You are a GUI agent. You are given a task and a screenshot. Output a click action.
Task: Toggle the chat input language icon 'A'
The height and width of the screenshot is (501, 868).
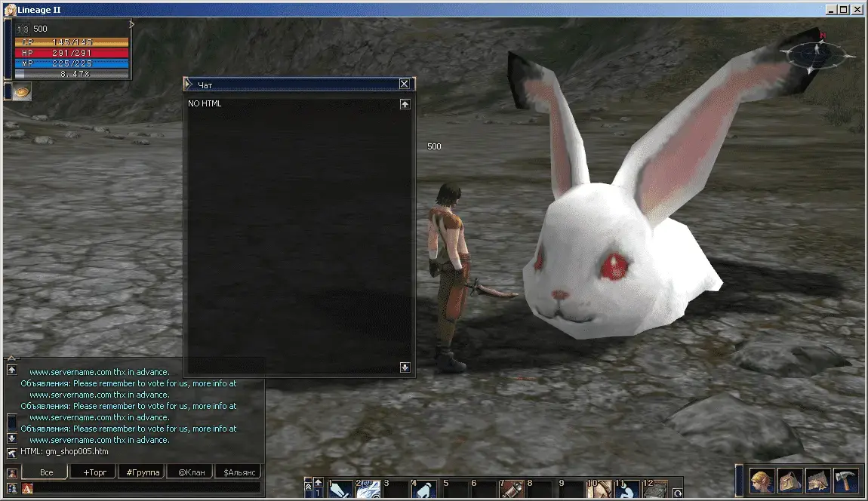point(27,488)
